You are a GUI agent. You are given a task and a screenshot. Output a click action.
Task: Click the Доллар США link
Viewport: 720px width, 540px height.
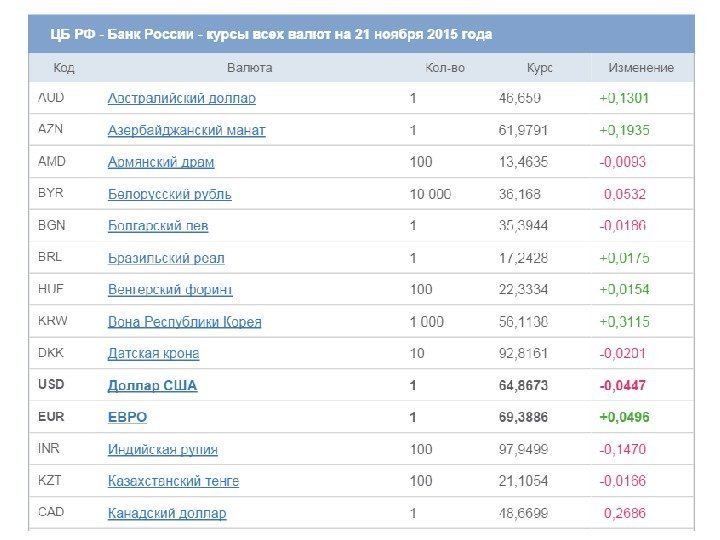pos(152,385)
